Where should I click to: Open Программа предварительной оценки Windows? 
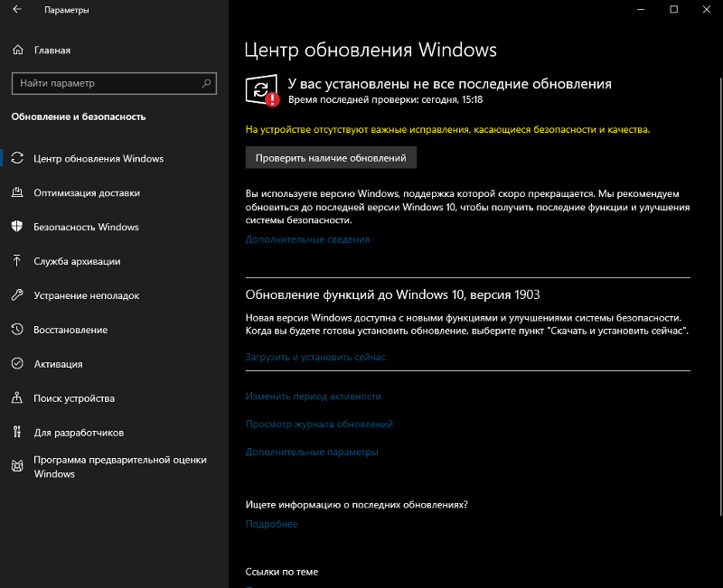(120, 467)
